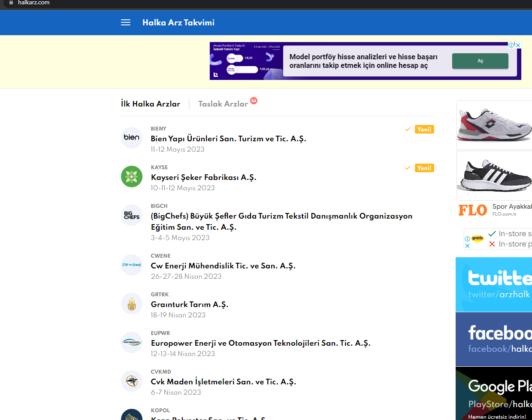Open Cw Enerji Mühendislik listing

click(x=223, y=266)
